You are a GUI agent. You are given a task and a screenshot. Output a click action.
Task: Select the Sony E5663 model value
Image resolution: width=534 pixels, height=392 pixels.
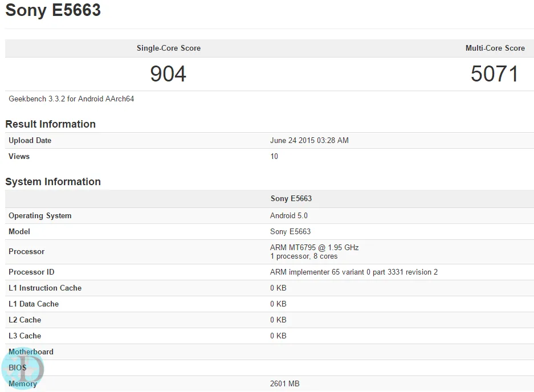click(x=291, y=231)
